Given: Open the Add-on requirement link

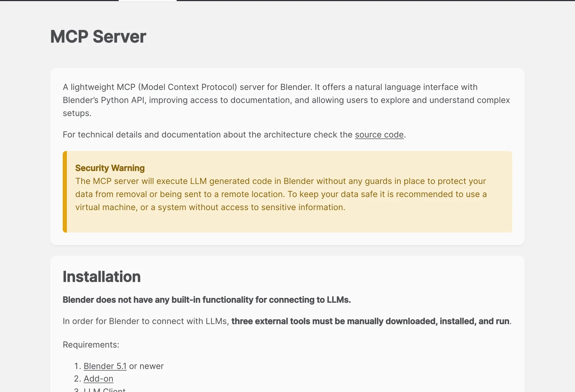Looking at the screenshot, I should click(x=98, y=379).
